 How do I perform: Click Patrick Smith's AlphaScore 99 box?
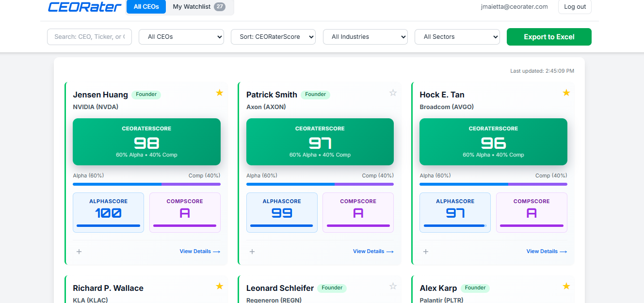(x=282, y=212)
